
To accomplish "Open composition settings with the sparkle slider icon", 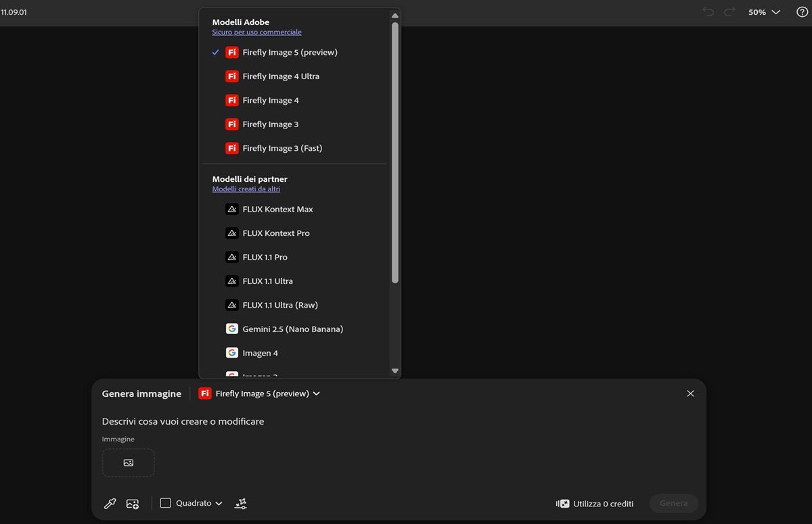I will (240, 503).
